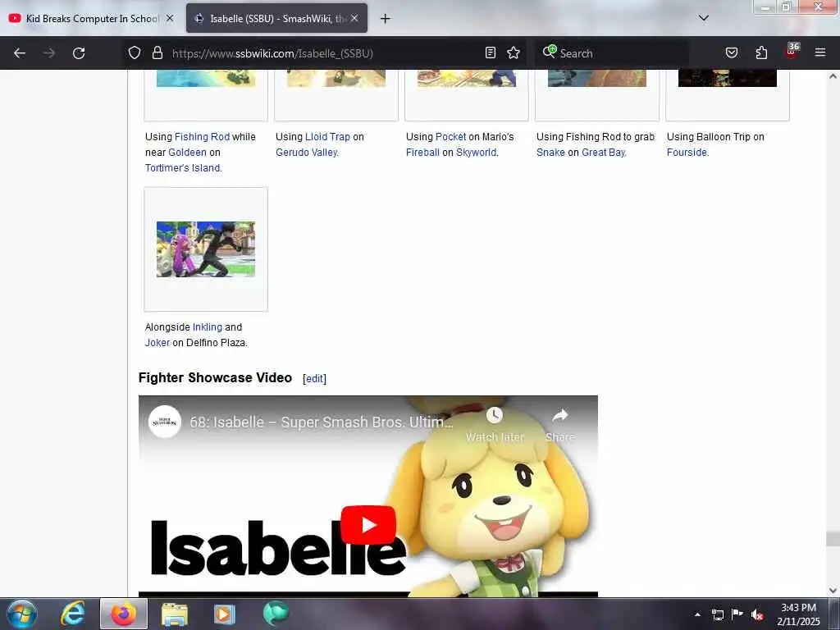Open the Fishing Rod link

click(x=202, y=137)
